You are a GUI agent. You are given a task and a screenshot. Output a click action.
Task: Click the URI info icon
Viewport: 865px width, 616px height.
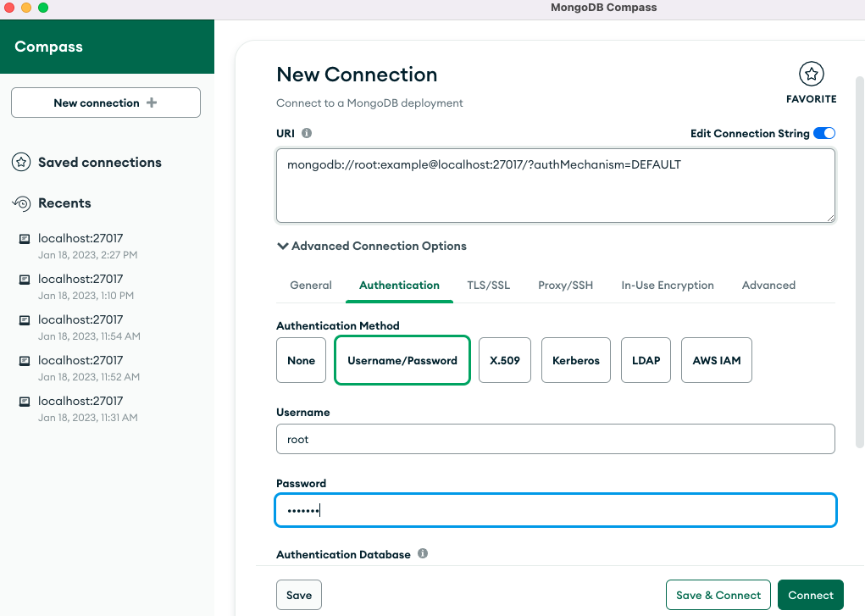(307, 133)
